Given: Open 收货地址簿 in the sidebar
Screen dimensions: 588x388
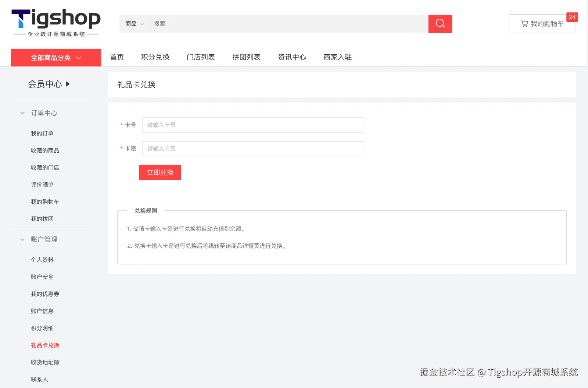Looking at the screenshot, I should (x=45, y=362).
